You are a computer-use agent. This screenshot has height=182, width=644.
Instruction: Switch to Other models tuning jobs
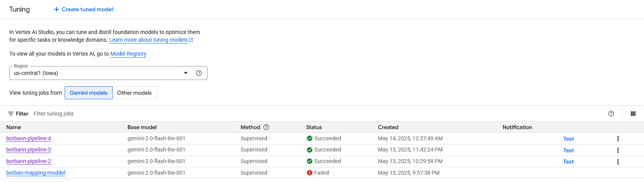coord(134,93)
